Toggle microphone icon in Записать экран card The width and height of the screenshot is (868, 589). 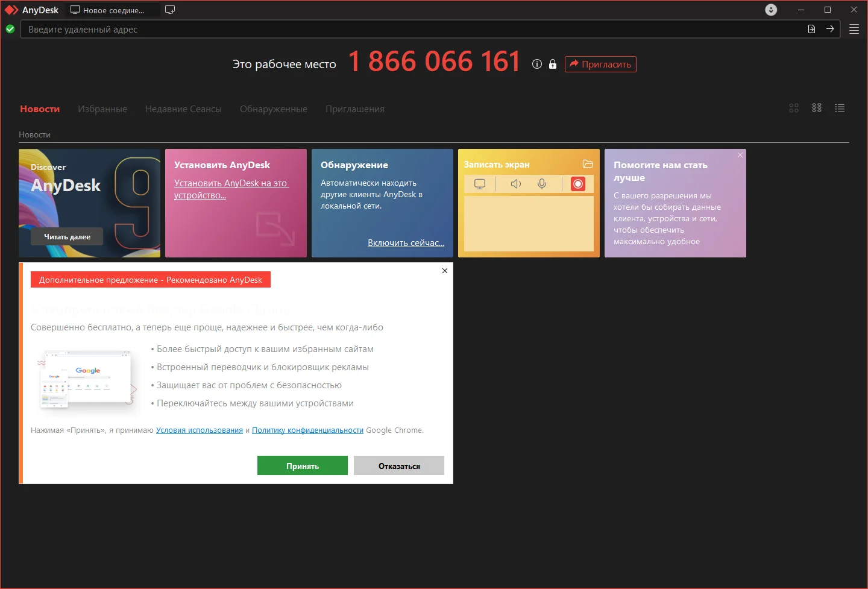[x=542, y=184]
